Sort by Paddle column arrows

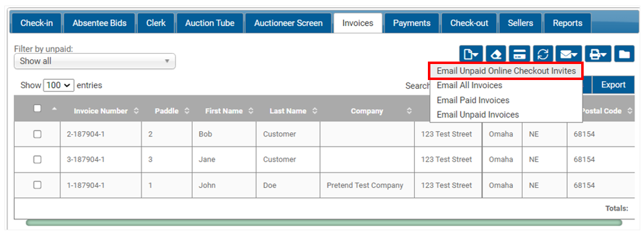coord(187,111)
